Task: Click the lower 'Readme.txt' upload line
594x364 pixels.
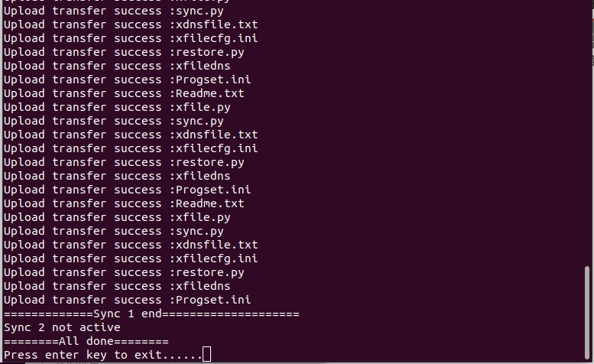Action: tap(124, 203)
